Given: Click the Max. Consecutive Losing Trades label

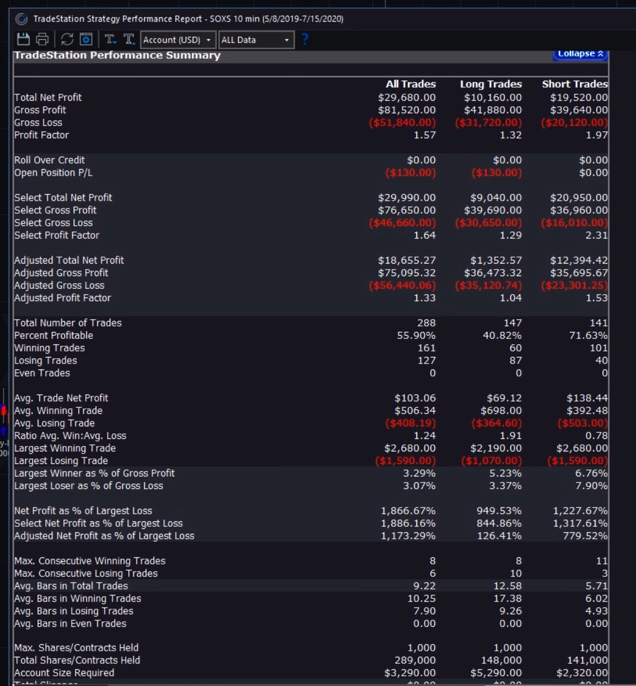Looking at the screenshot, I should coord(86,573).
